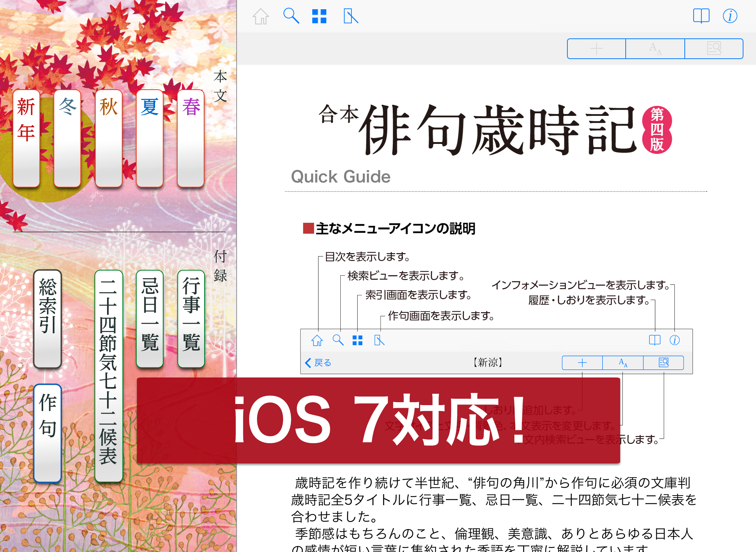The height and width of the screenshot is (552, 756).
Task: Open haiku composing screen pencil icon
Action: pyautogui.click(x=350, y=17)
